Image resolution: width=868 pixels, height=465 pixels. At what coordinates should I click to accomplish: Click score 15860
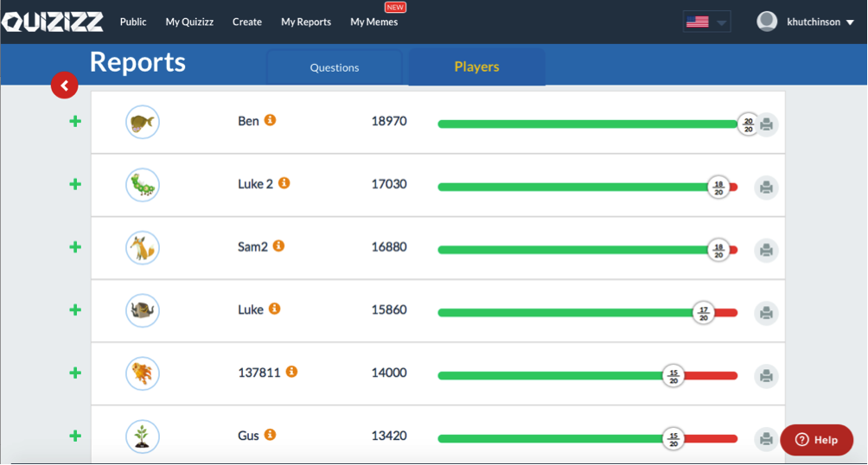tap(389, 309)
